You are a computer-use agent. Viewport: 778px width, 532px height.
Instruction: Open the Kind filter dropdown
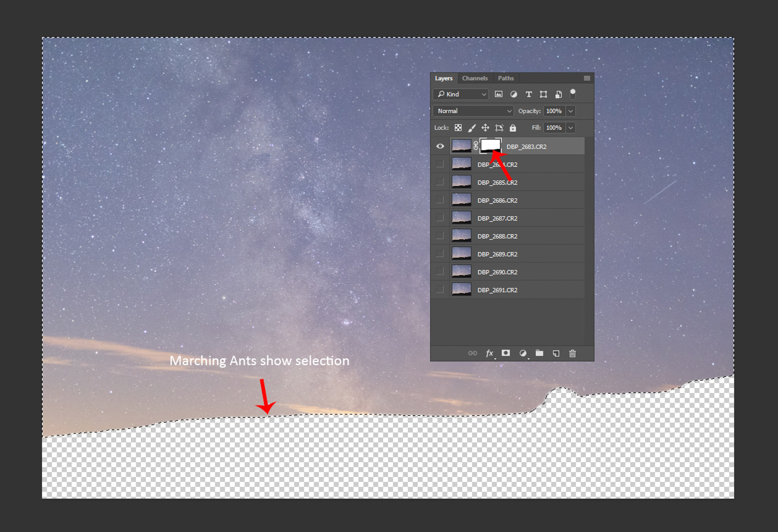(x=460, y=94)
